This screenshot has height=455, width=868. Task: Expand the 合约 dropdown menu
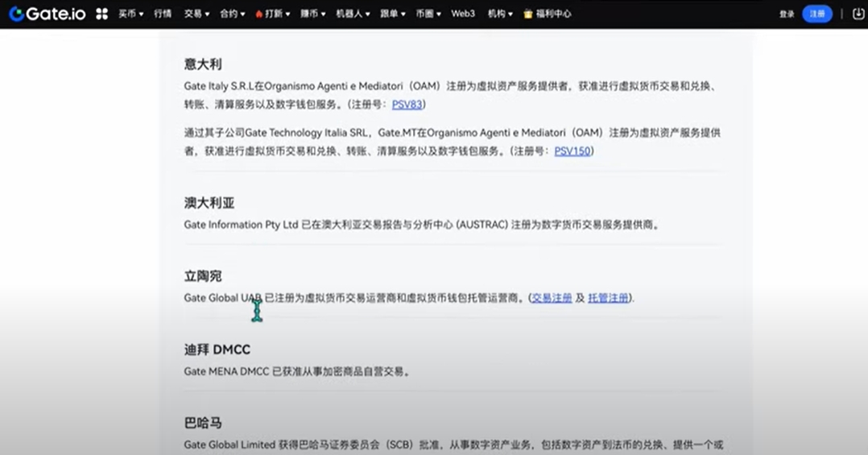pyautogui.click(x=232, y=14)
